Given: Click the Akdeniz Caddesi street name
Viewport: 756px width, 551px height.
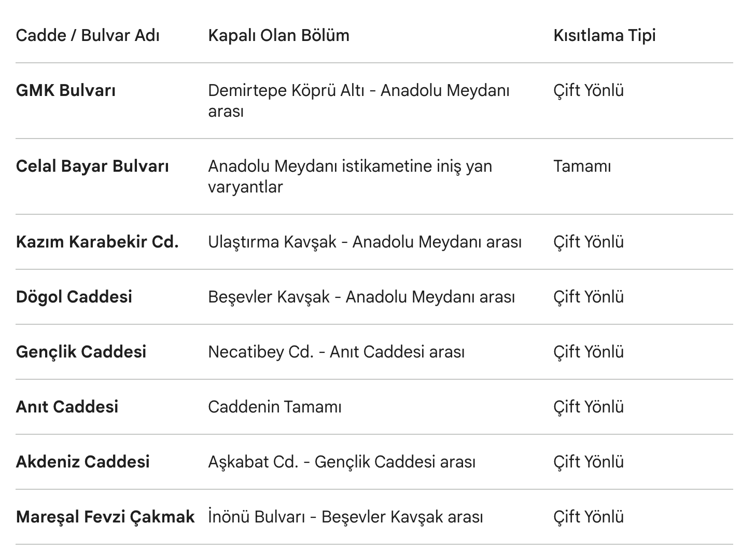Looking at the screenshot, I should click(82, 462).
